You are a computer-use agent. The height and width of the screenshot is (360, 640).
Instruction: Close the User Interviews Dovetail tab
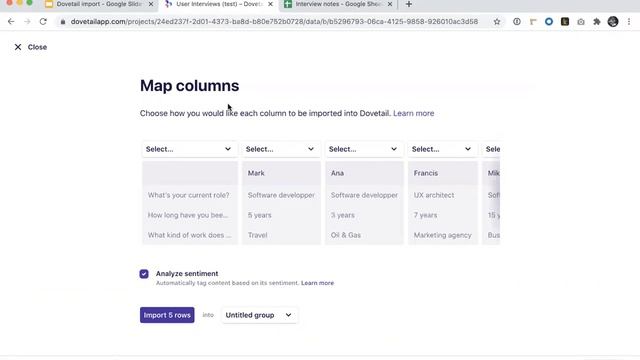[270, 4]
